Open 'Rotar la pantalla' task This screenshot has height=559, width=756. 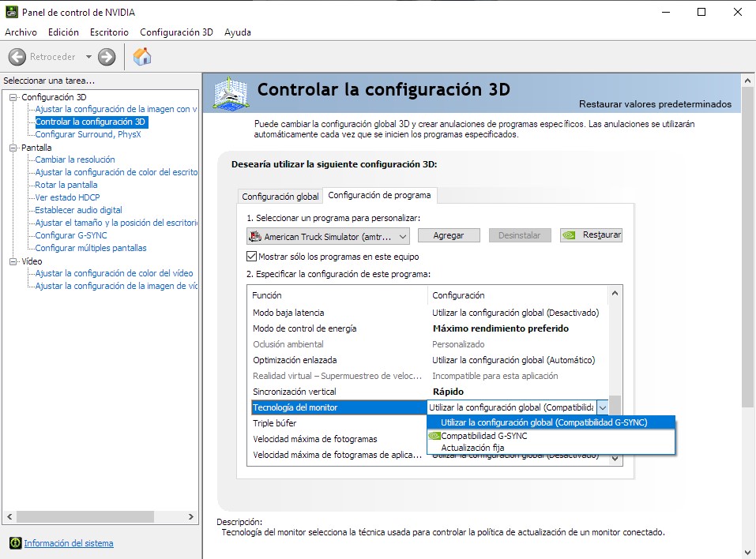click(66, 185)
